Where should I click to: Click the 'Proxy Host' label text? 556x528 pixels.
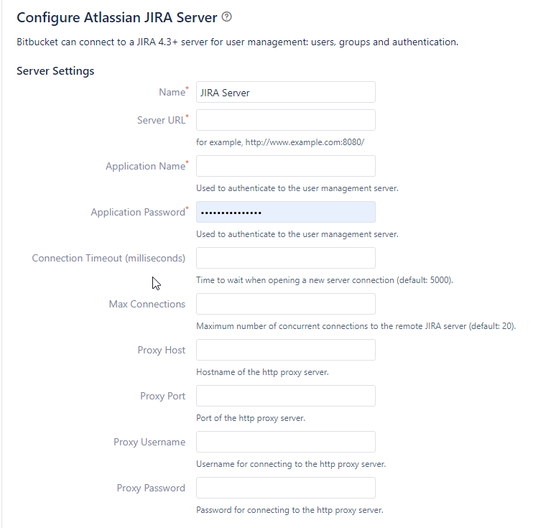pos(161,350)
